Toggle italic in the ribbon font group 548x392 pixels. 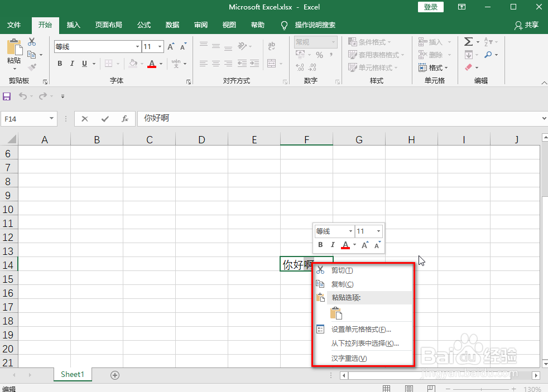72,64
